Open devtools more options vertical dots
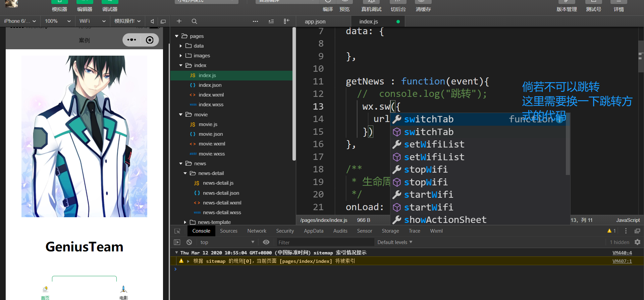Image resolution: width=644 pixels, height=300 pixels. 626,231
